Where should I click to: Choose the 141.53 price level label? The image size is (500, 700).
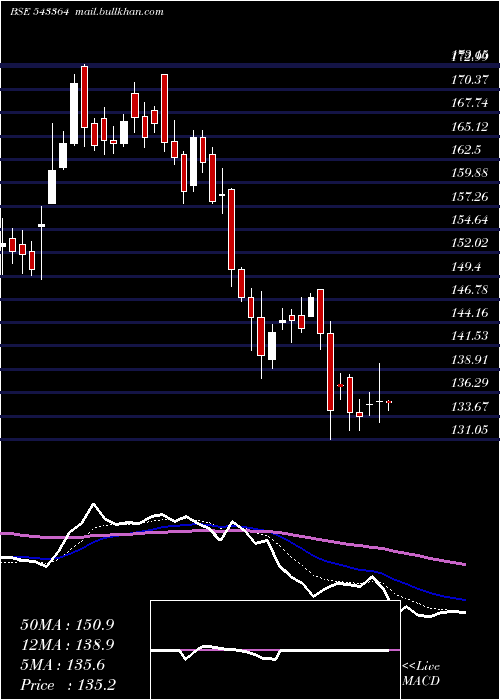point(470,336)
